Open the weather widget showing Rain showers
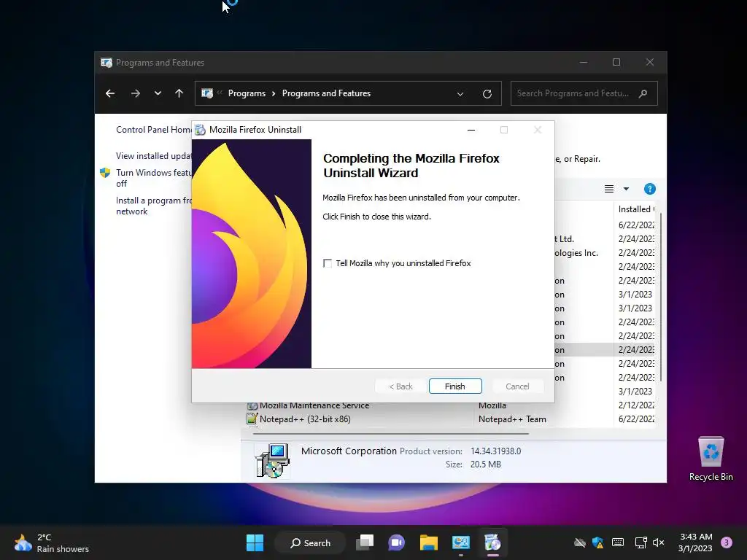Screen dimensions: 747x560 coord(52,542)
